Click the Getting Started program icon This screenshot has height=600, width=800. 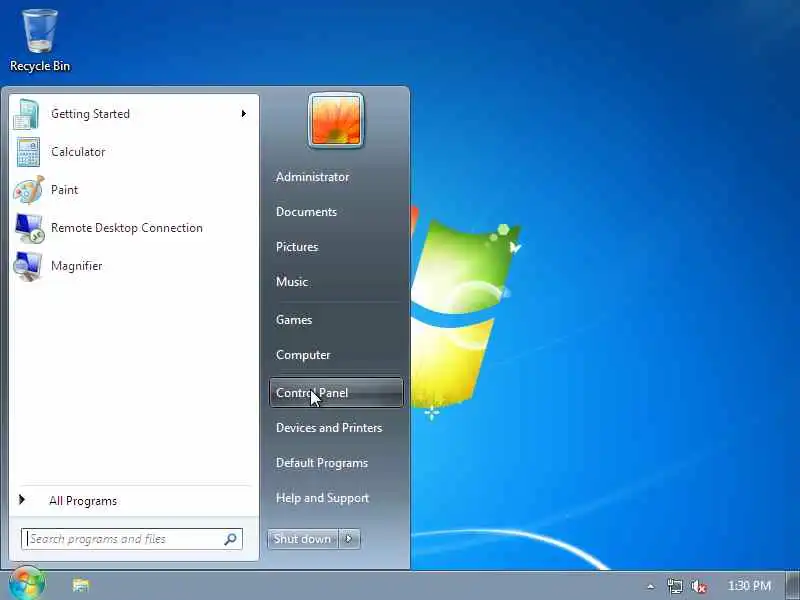(x=28, y=114)
